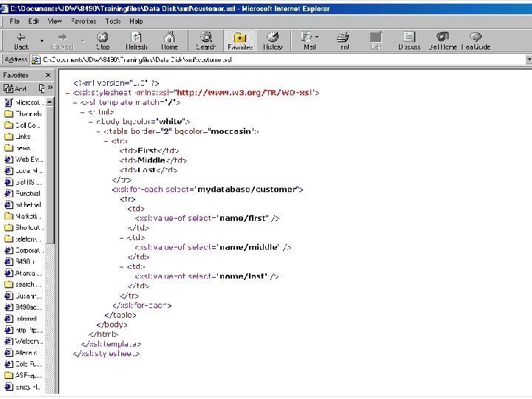Image resolution: width=532 pixels, height=399 pixels.
Task: Click the 'mydatabase/customer' select value
Action: (247, 189)
